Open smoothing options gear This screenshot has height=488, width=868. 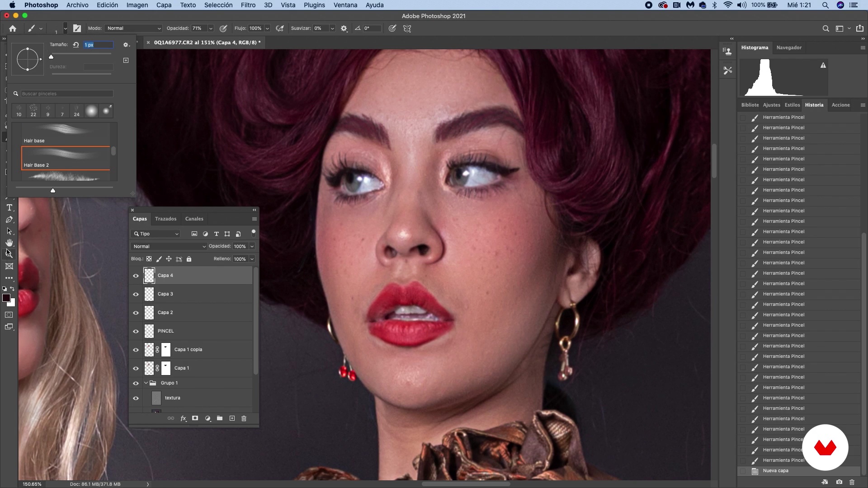pos(344,28)
